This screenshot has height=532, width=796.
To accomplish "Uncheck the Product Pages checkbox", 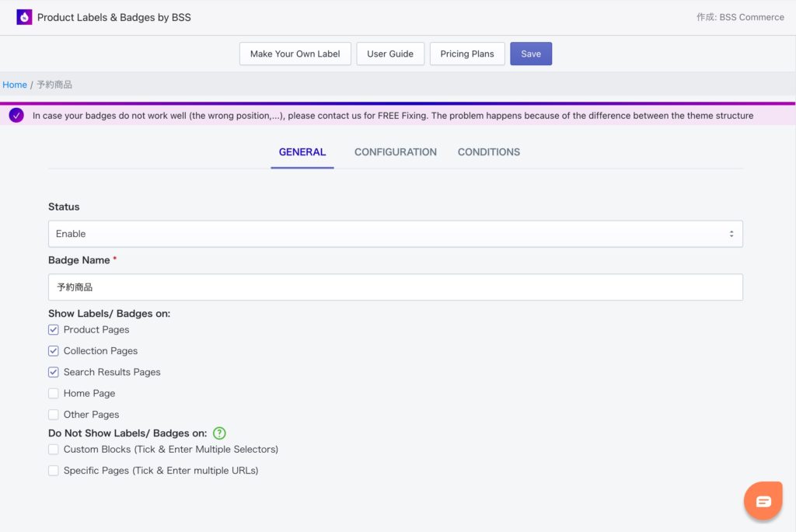I will tap(54, 330).
